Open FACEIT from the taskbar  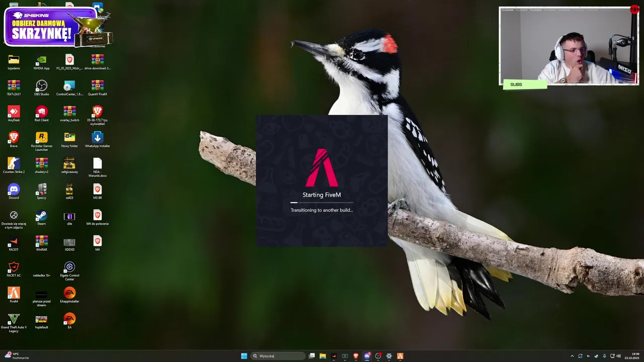[334, 356]
